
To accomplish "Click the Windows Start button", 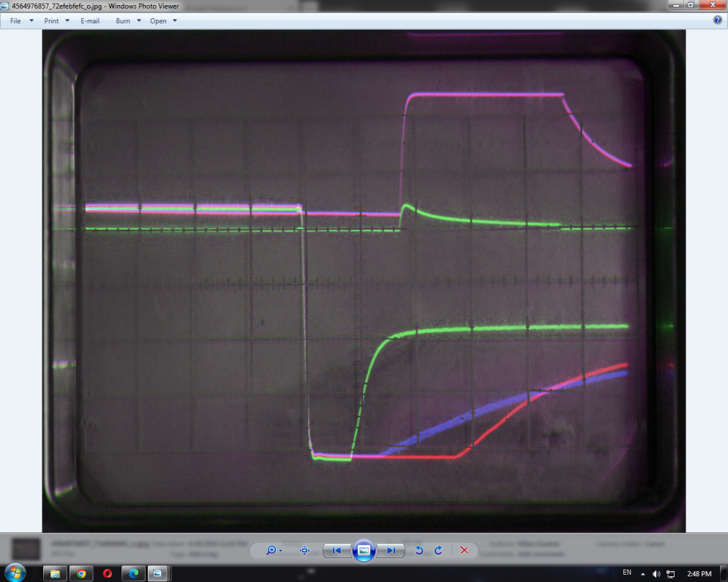I will (14, 572).
